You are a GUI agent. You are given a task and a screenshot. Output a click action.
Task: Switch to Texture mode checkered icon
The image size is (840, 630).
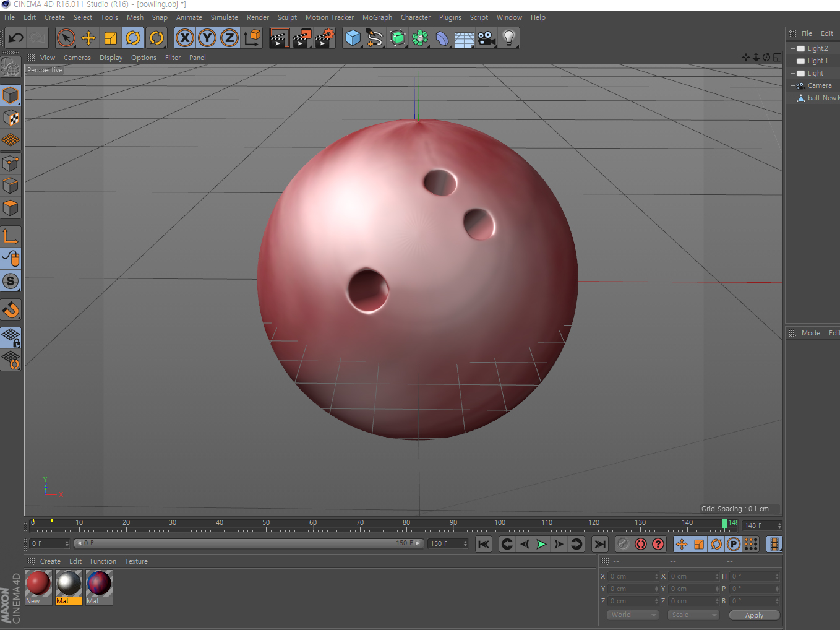(x=11, y=118)
